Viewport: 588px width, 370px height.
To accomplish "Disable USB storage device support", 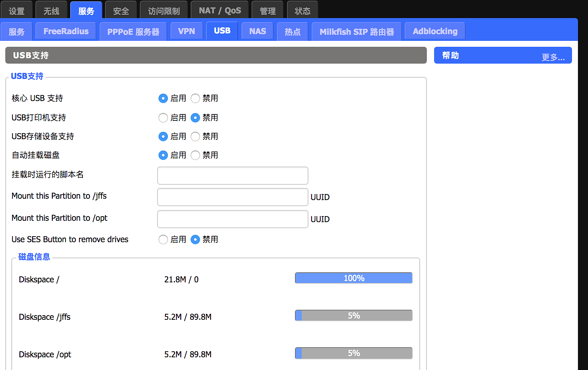I will pyautogui.click(x=195, y=136).
